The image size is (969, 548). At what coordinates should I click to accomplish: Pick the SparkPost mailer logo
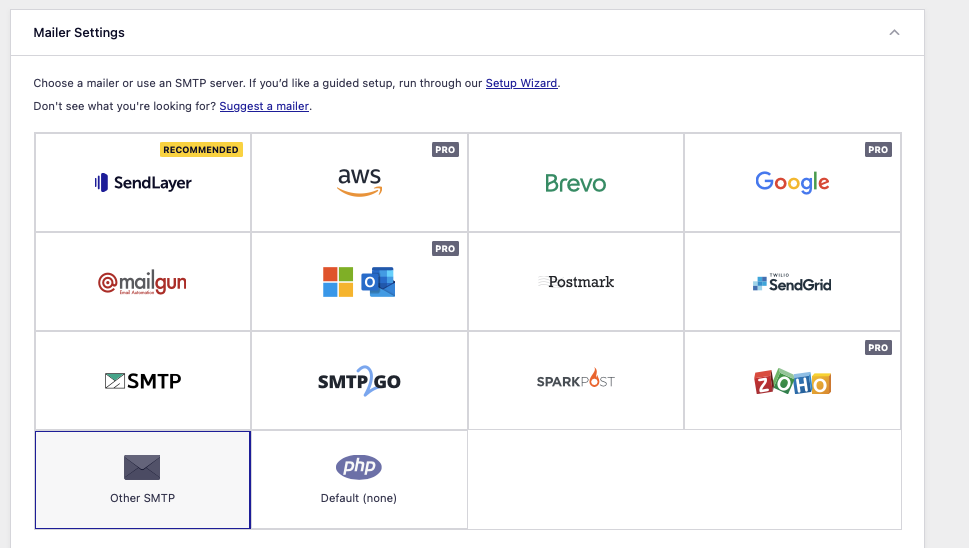(x=575, y=381)
